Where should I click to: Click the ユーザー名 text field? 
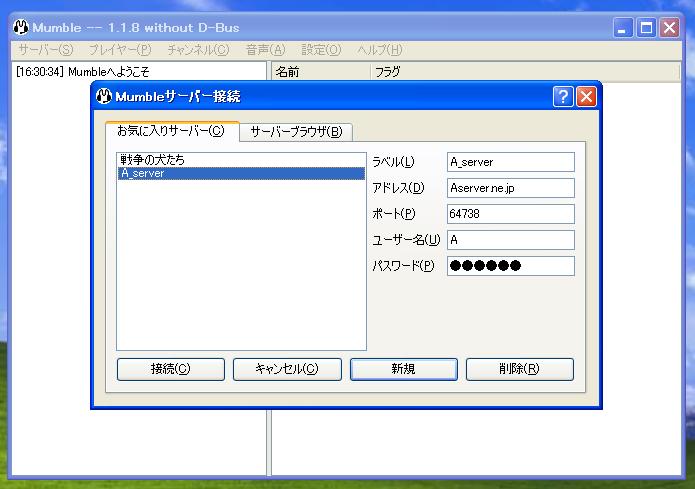[510, 240]
